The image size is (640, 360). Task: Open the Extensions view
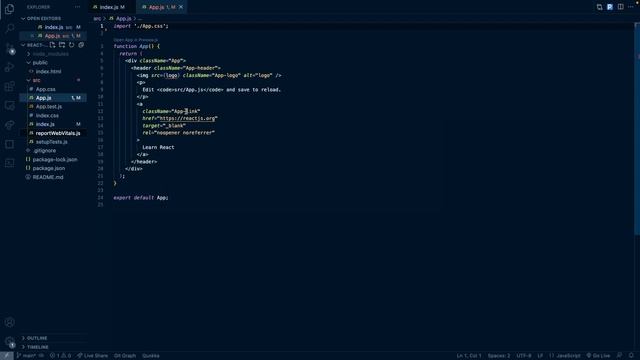(x=9, y=87)
